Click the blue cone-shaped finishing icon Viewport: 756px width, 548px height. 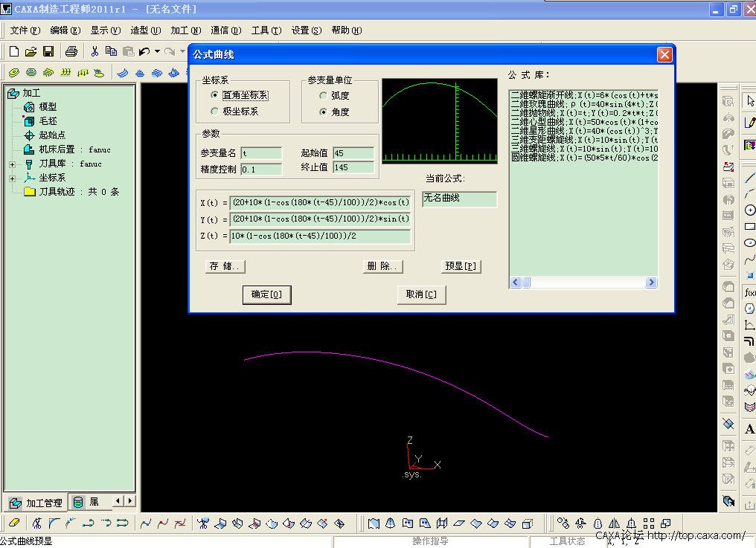click(140, 73)
